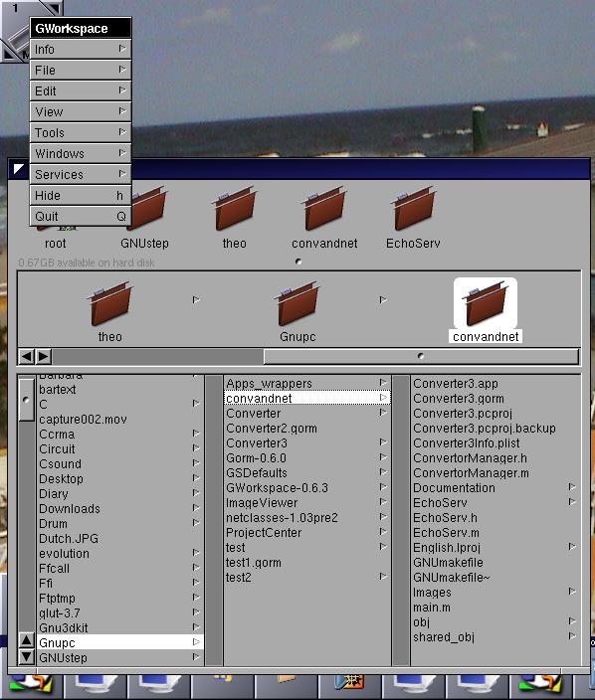Screen dimensions: 595x700
Task: Open the Info menu
Action: pos(81,49)
